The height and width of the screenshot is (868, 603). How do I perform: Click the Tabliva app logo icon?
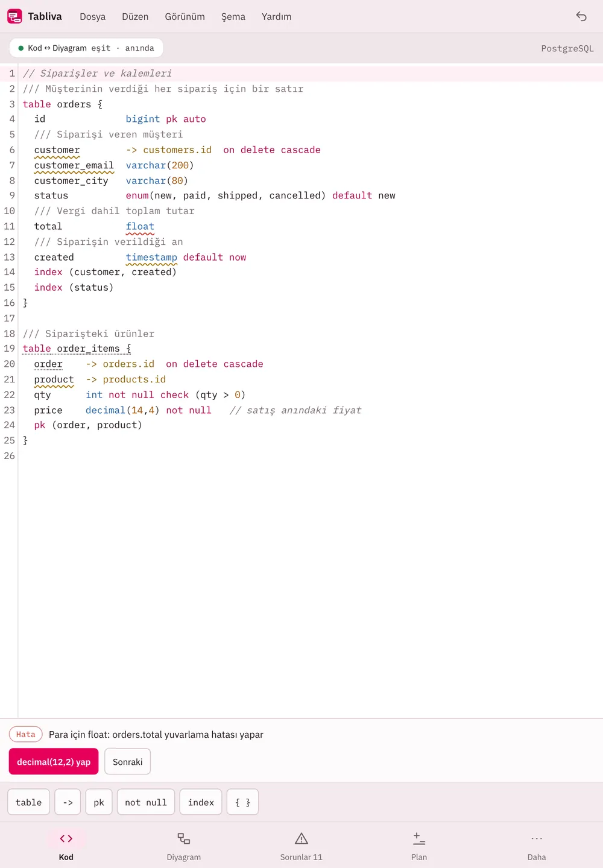click(15, 17)
